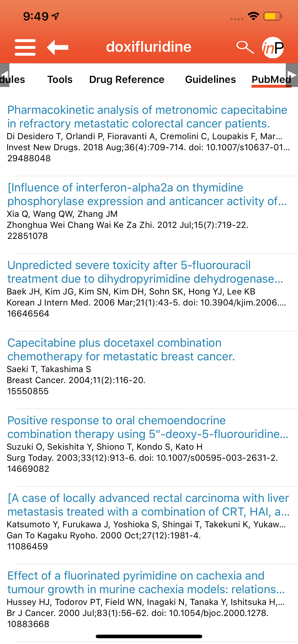This screenshot has width=298, height=644.
Task: Tap the back arrow icon
Action: [58, 47]
